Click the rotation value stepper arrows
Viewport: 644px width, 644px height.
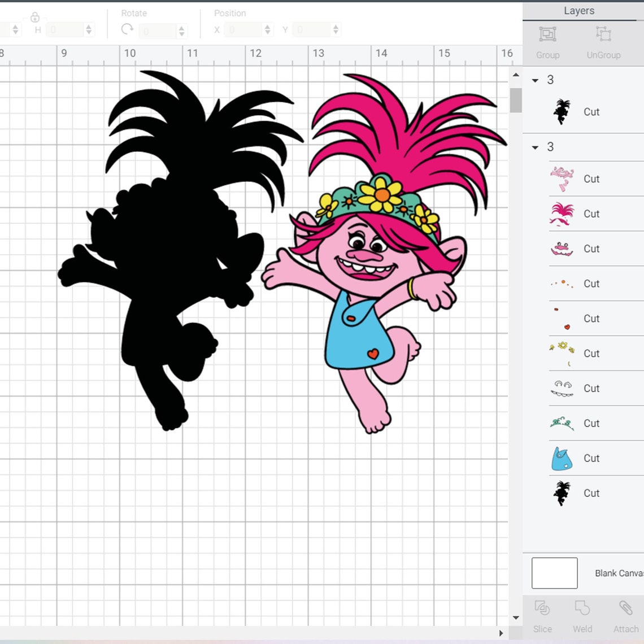pos(181,29)
